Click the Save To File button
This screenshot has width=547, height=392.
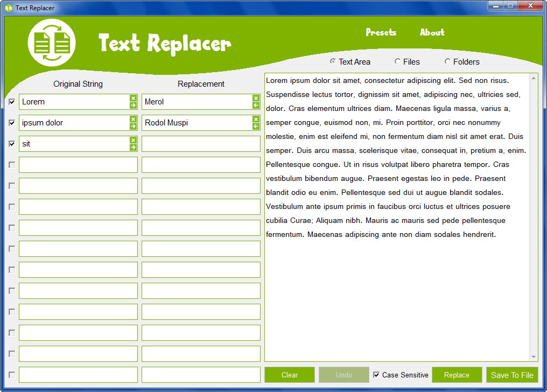pyautogui.click(x=512, y=375)
